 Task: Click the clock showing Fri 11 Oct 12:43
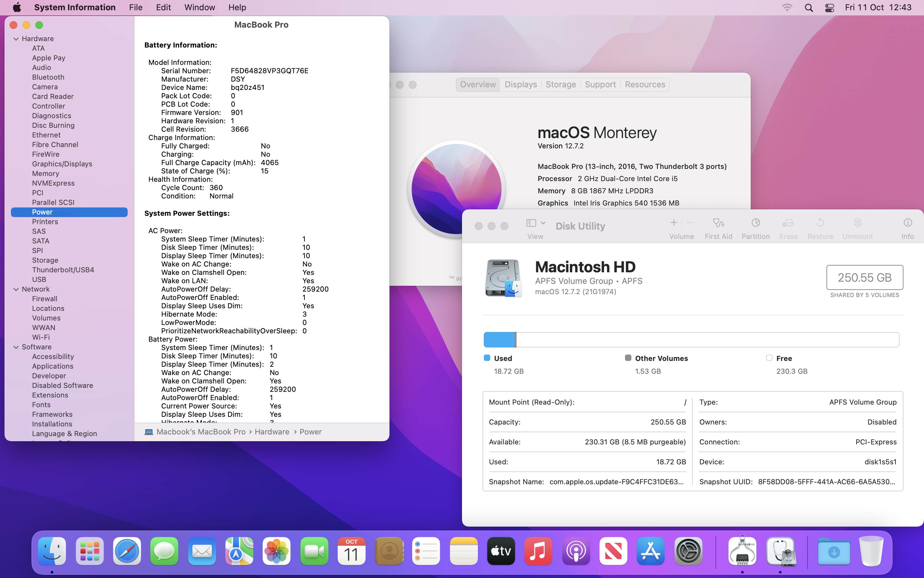click(878, 7)
